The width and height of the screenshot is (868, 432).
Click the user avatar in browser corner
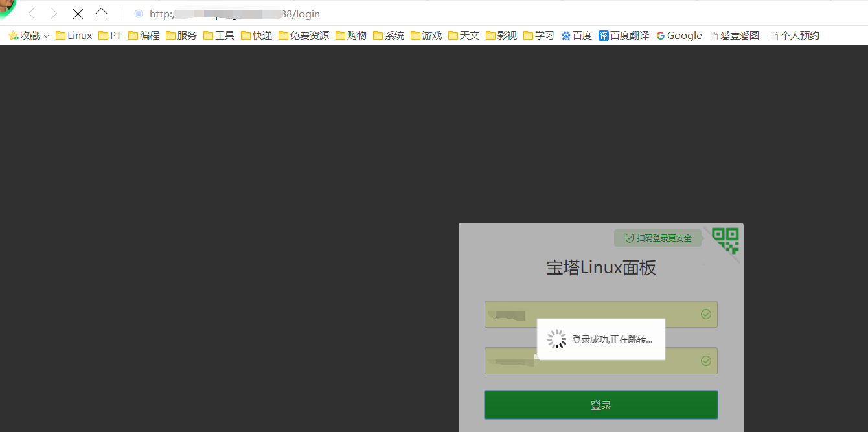[x=6, y=8]
